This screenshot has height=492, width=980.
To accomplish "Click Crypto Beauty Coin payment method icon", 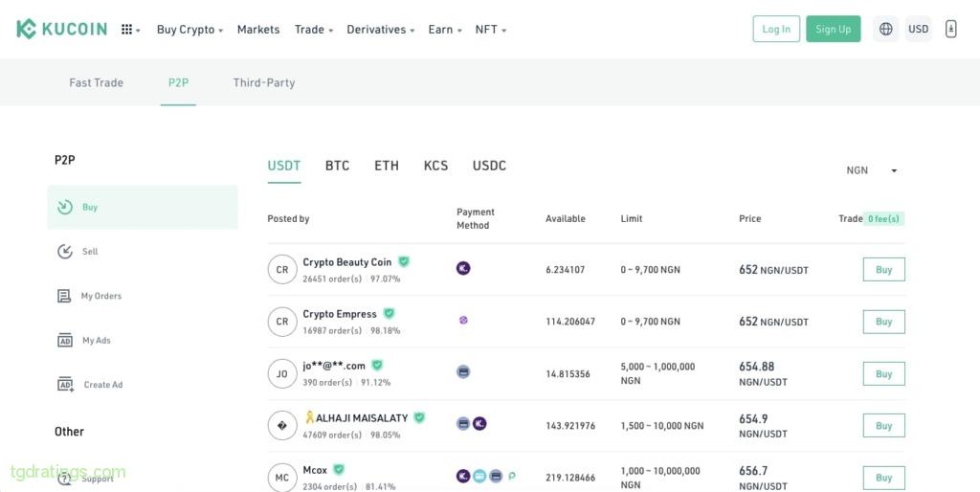I will click(463, 268).
